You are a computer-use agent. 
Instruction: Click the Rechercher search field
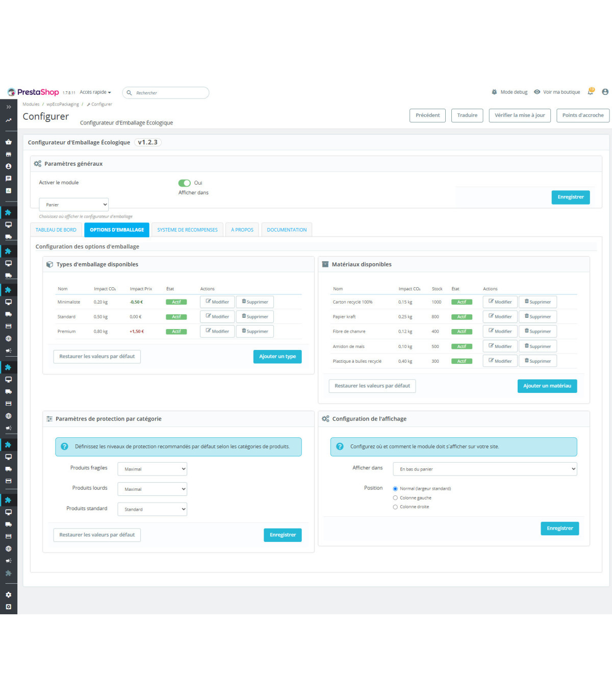pyautogui.click(x=168, y=93)
